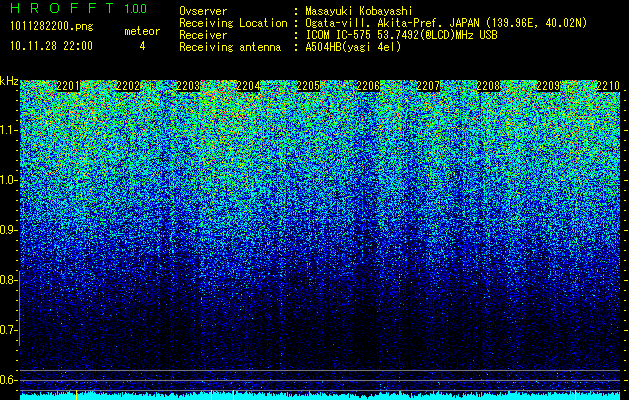Click the 2206 time marker

pyautogui.click(x=368, y=86)
